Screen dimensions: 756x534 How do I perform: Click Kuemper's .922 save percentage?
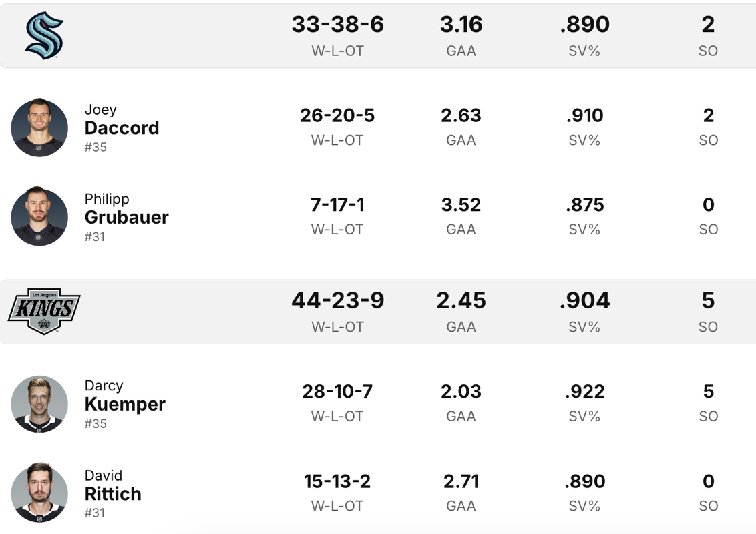(585, 392)
